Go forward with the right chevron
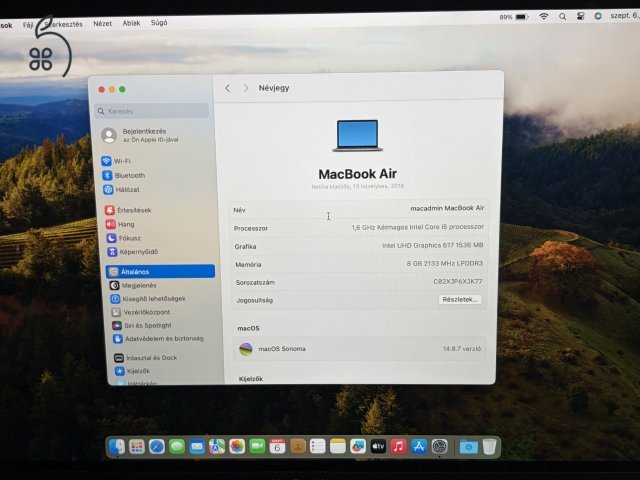The image size is (640, 480). click(246, 88)
